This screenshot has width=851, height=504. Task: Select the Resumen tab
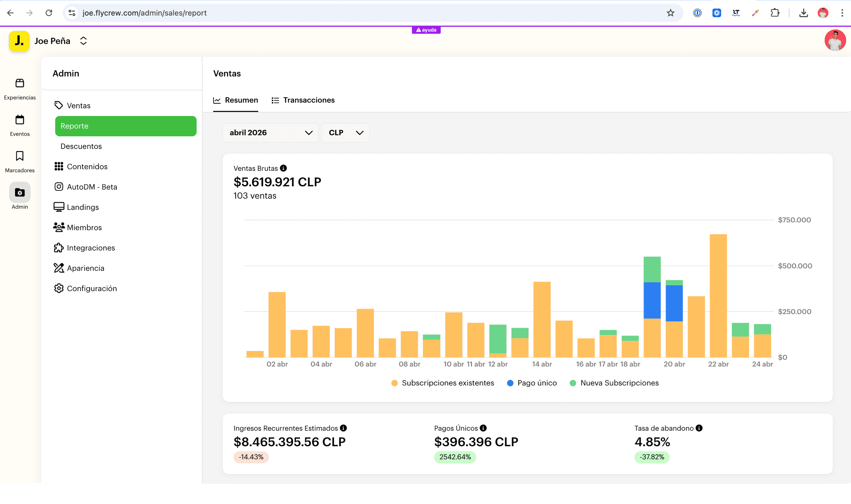pos(236,100)
